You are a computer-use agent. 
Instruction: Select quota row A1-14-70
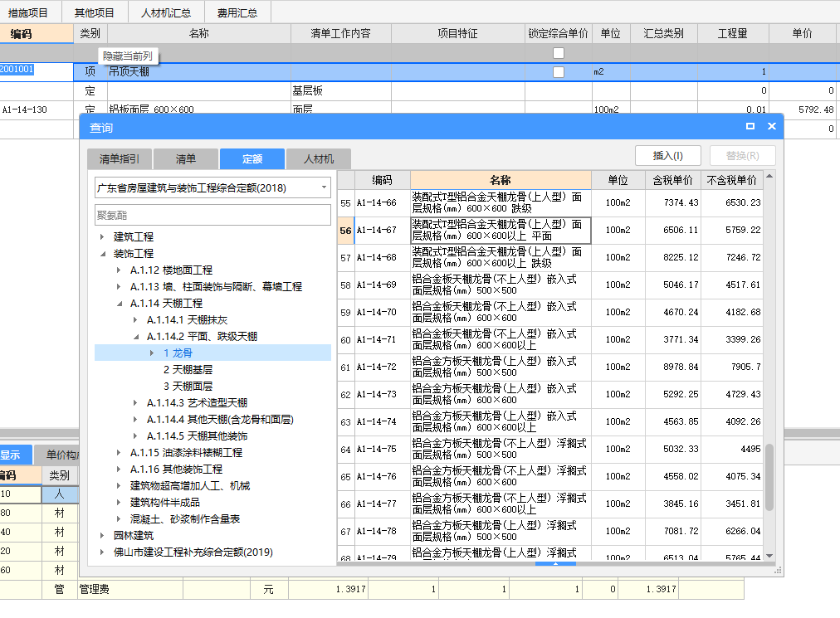point(550,312)
